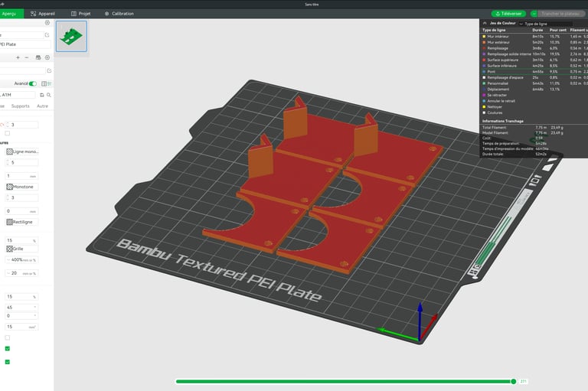The height and width of the screenshot is (391, 588).
Task: Click the Mur intérieur yellow color swatch
Action: click(x=482, y=36)
